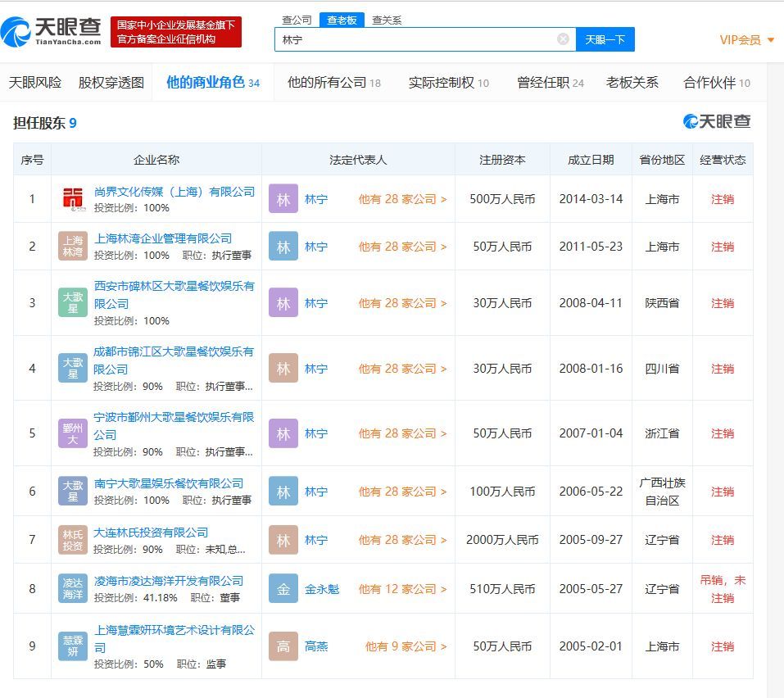Viewport: 784px width, 698px height.
Task: Open the 大连林氏投资有限公司 company link
Action: click(151, 533)
